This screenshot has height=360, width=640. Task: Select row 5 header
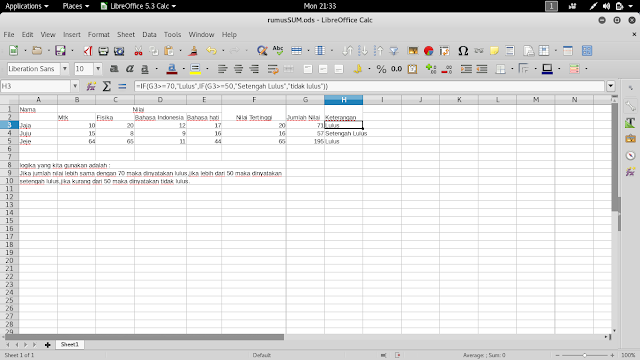9,141
